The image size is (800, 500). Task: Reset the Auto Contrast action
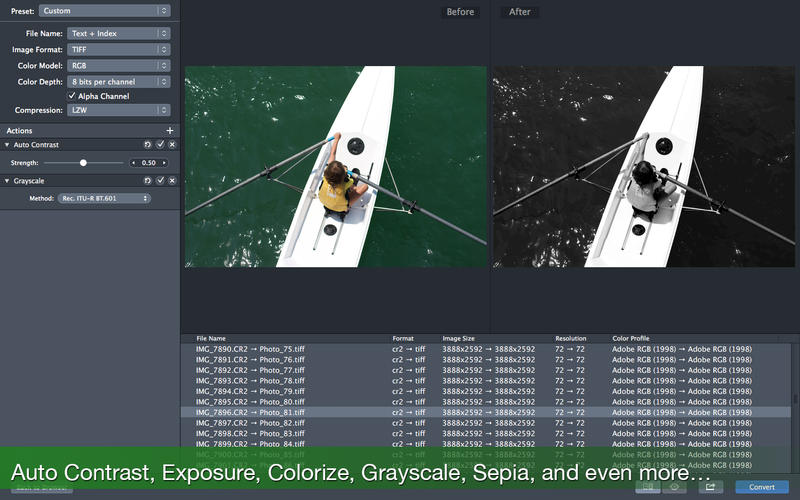tap(148, 145)
